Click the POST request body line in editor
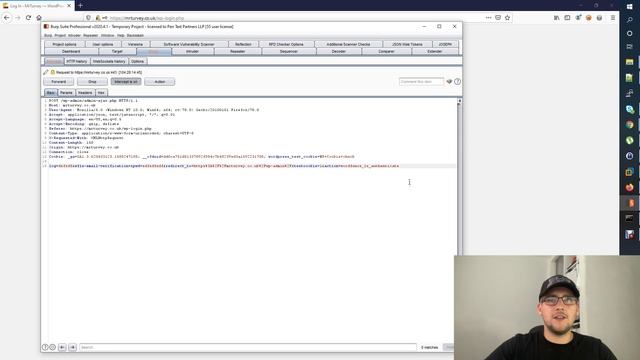 [x=224, y=166]
